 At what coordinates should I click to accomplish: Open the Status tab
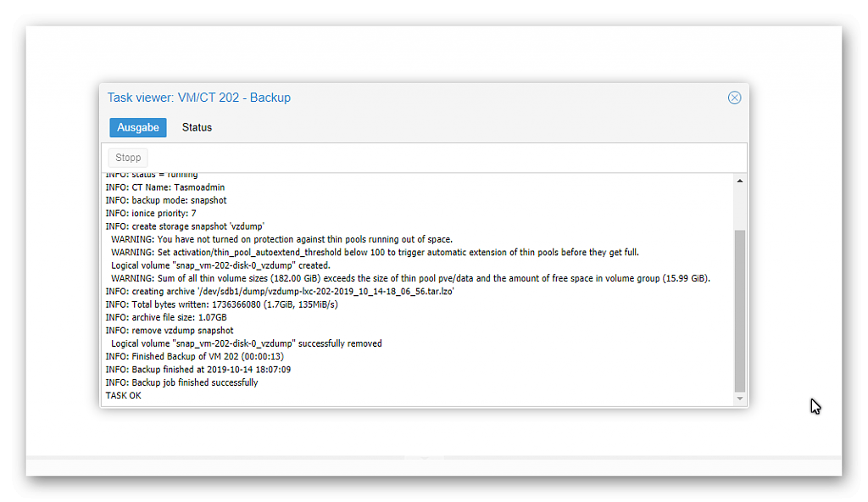pos(197,127)
